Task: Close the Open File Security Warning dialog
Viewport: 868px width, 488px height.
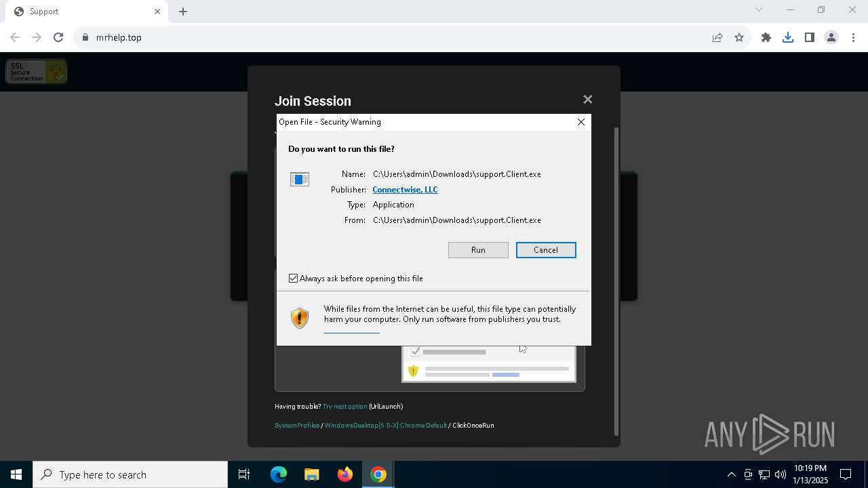Action: pyautogui.click(x=580, y=122)
